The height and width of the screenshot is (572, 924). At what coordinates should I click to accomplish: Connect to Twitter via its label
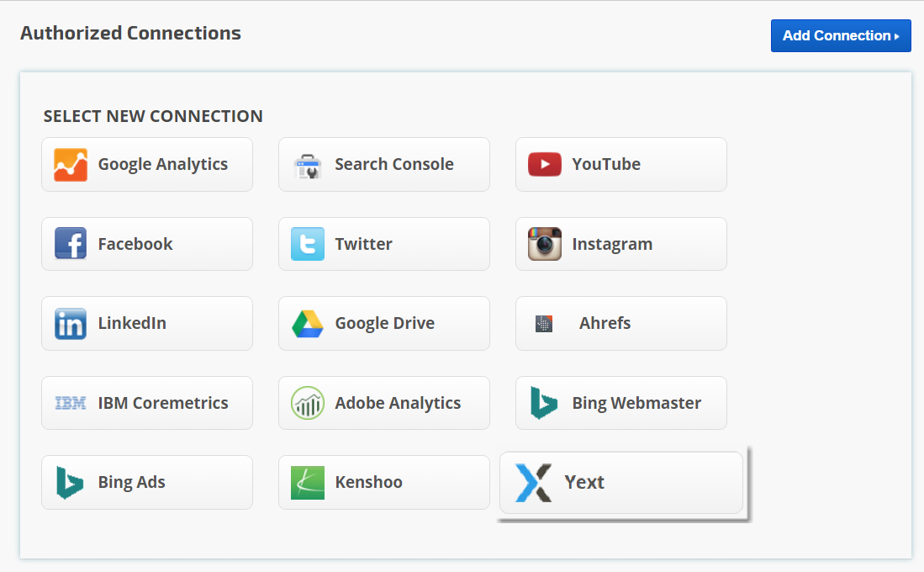tap(363, 244)
